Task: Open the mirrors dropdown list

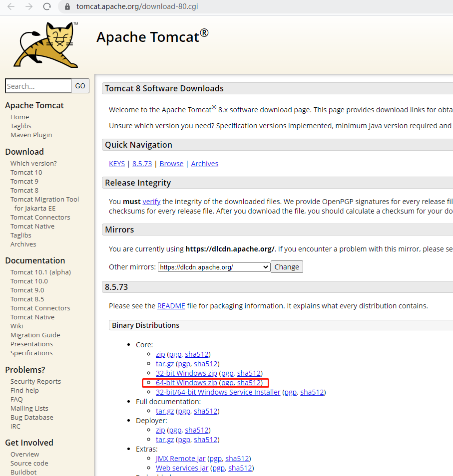Action: [214, 267]
